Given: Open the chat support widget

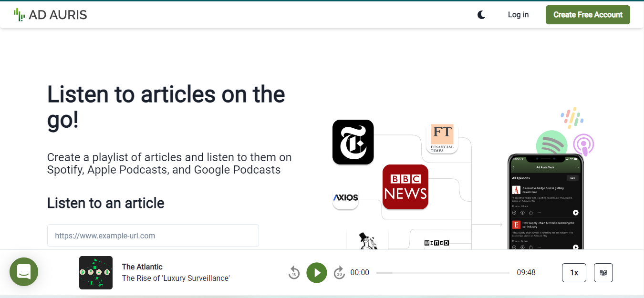Looking at the screenshot, I should [x=24, y=272].
